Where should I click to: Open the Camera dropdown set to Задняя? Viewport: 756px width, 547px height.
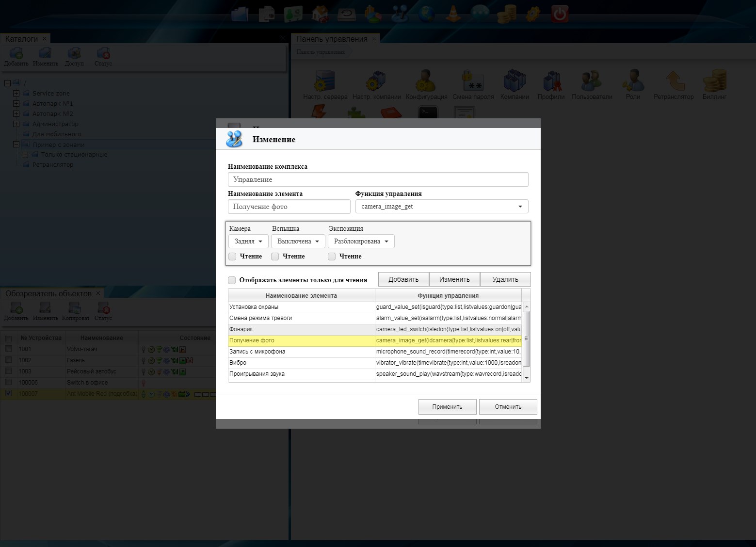[248, 241]
